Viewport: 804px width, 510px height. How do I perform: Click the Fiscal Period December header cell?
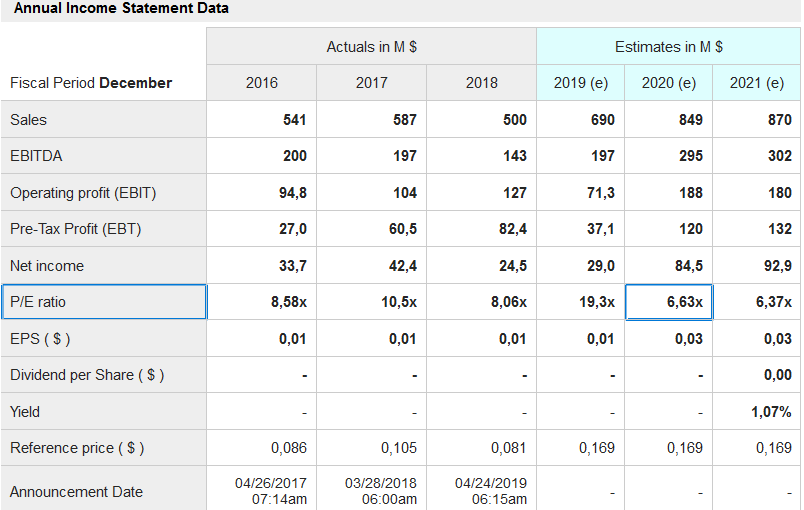click(x=91, y=83)
